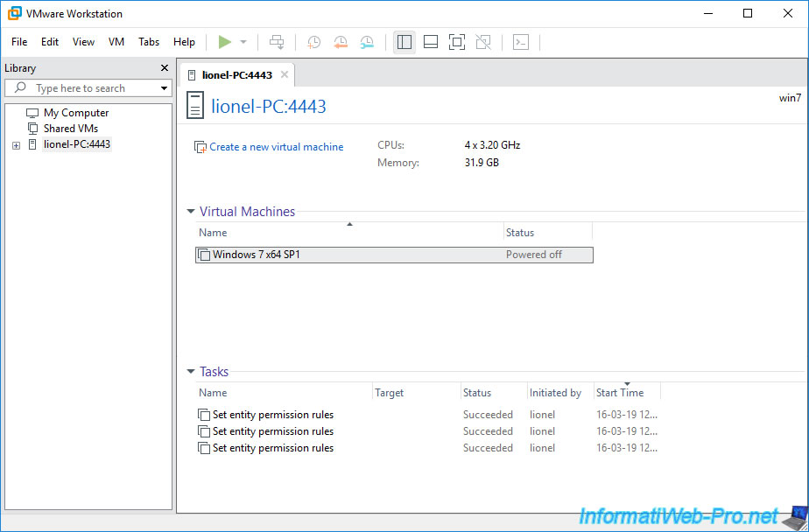Expand the lionel-PC:4443 tree node

point(16,145)
